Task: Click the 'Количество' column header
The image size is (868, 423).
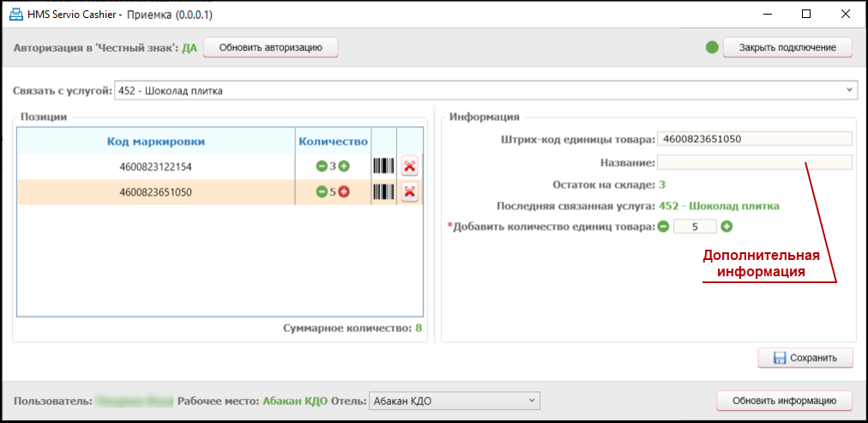Action: click(333, 142)
